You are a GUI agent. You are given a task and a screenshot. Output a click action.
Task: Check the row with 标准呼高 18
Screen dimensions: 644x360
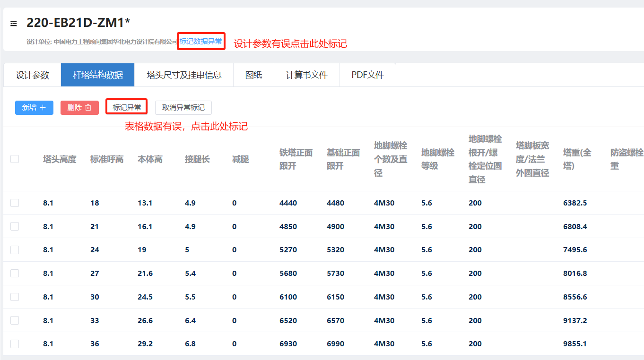click(15, 203)
